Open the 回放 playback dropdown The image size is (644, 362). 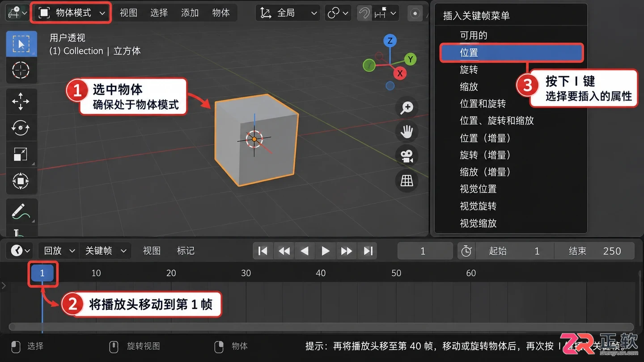tap(59, 251)
